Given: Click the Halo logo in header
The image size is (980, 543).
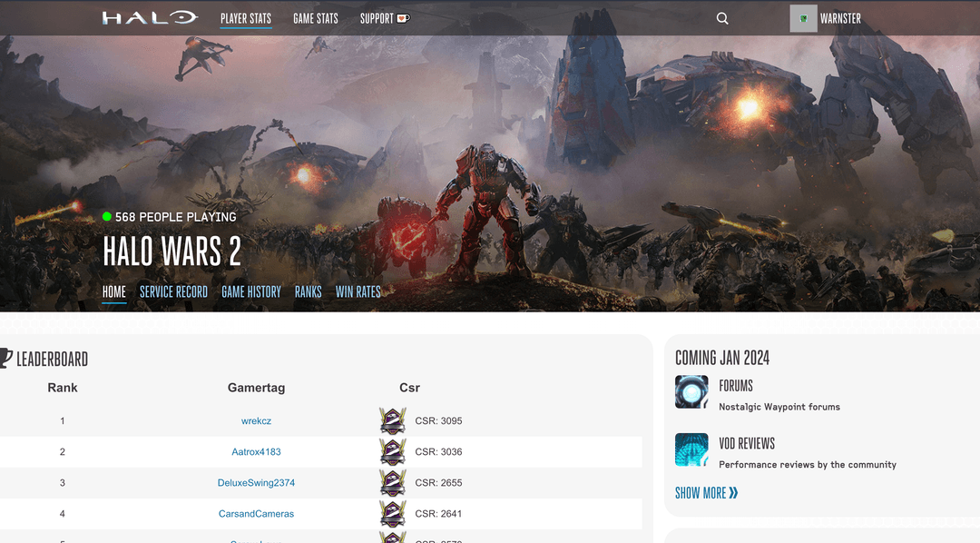Looking at the screenshot, I should [x=150, y=18].
